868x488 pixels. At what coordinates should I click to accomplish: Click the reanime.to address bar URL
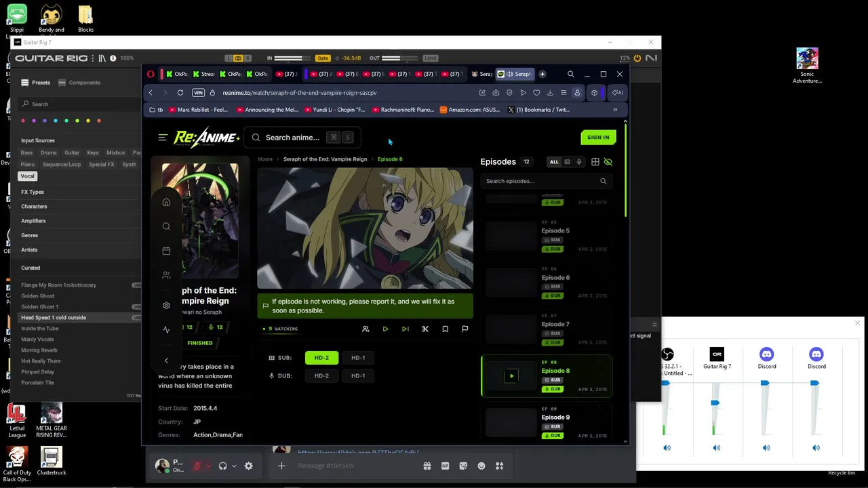[300, 93]
